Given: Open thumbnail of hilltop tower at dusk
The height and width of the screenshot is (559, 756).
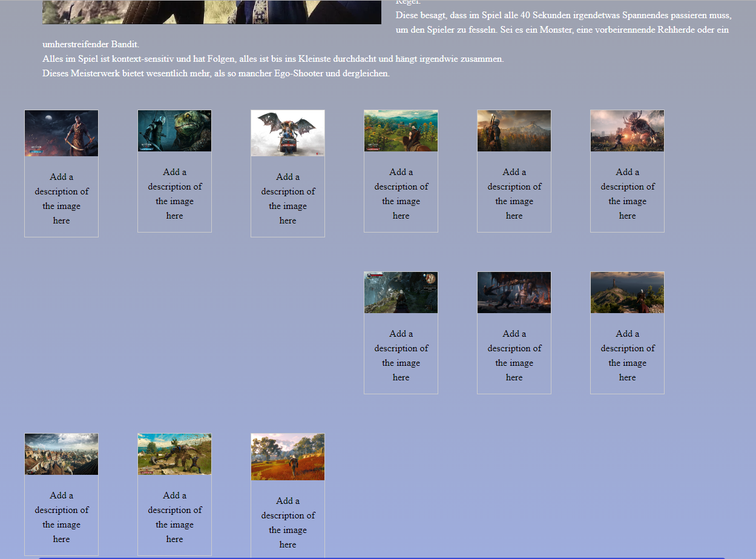Looking at the screenshot, I should [x=627, y=293].
